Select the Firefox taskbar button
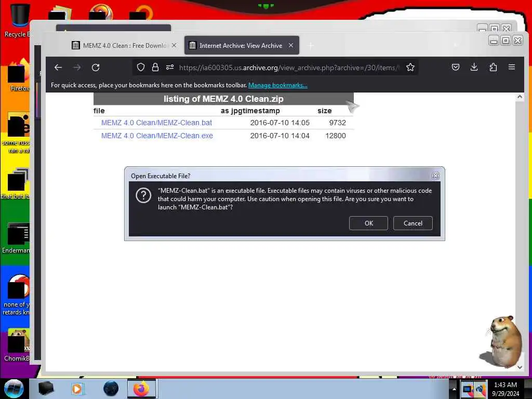Viewport: 532px width, 399px height. pos(141,389)
